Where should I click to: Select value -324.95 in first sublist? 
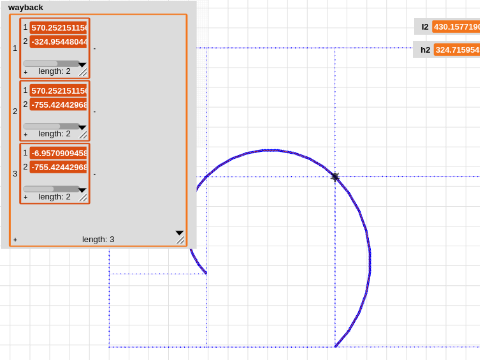pyautogui.click(x=58, y=42)
